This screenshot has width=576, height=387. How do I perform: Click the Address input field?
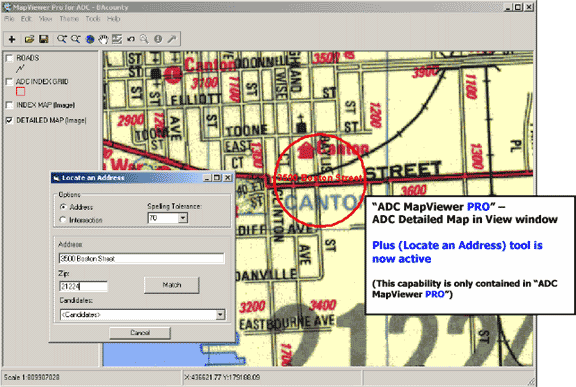point(141,258)
